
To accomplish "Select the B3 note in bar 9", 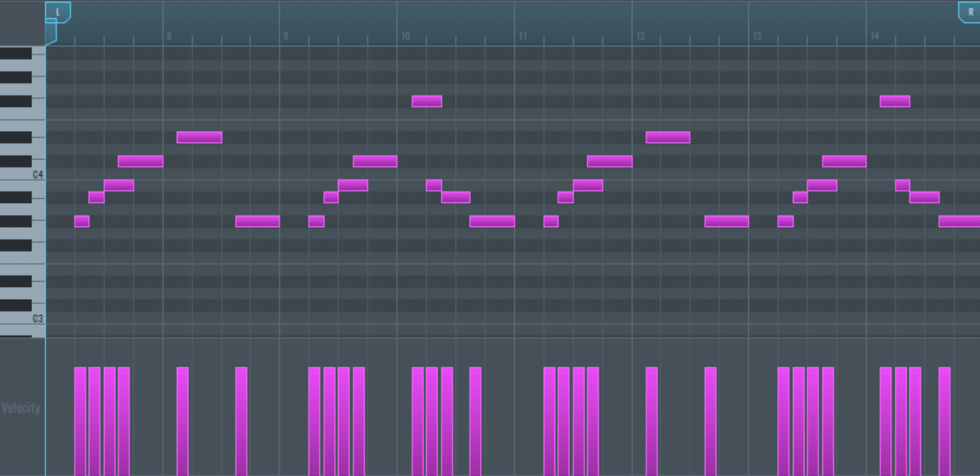I will point(353,185).
